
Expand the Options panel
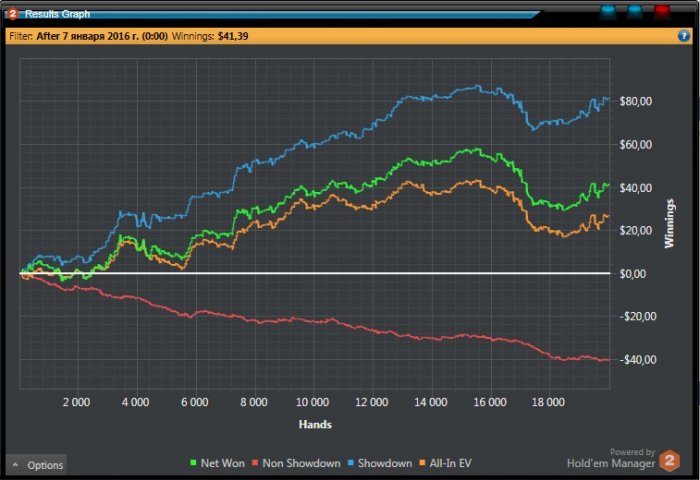tap(37, 465)
